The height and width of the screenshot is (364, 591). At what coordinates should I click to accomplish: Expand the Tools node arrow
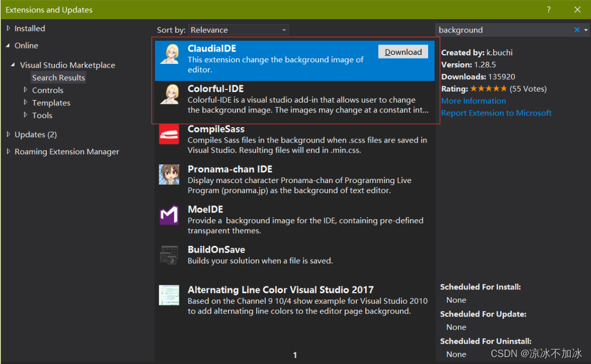click(25, 114)
